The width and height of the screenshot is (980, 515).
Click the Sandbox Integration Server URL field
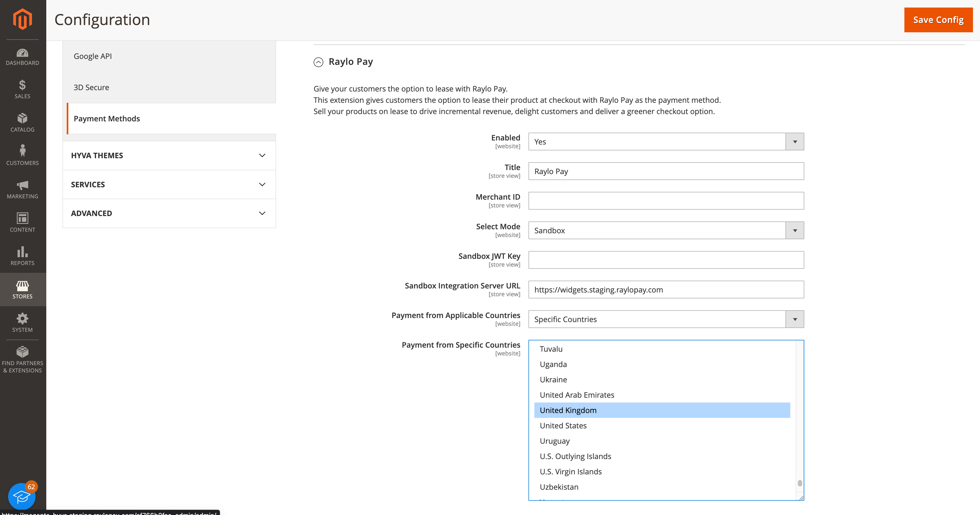(666, 290)
